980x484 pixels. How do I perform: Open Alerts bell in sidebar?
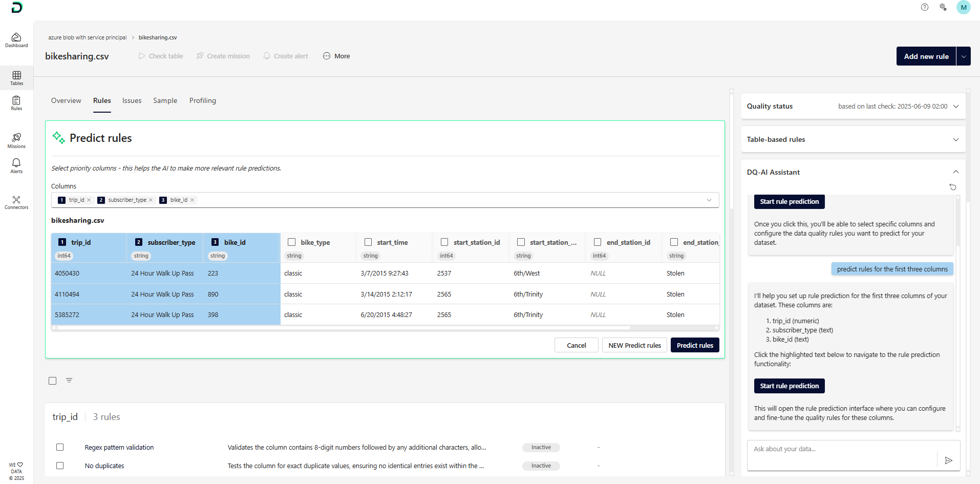tap(16, 165)
